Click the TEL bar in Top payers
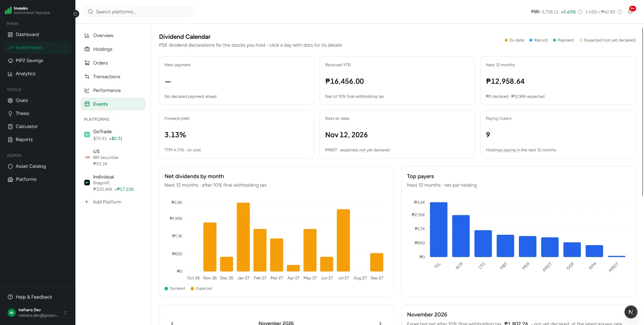This screenshot has width=644, height=325. (439, 230)
